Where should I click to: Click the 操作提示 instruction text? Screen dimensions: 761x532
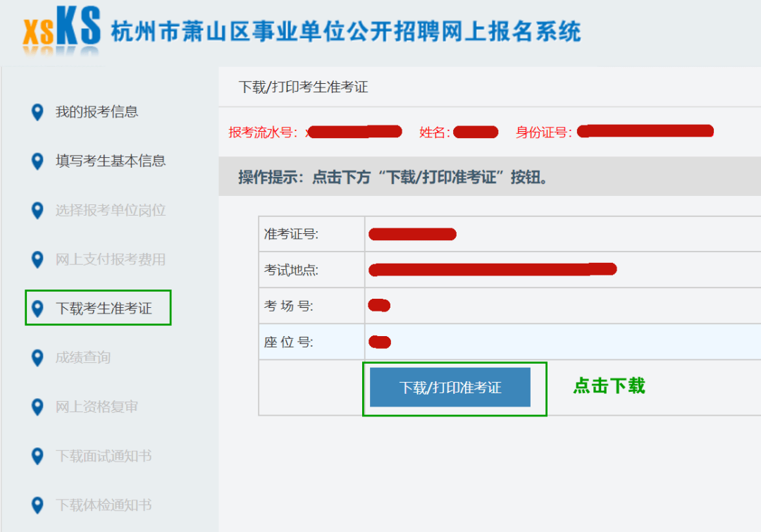392,177
